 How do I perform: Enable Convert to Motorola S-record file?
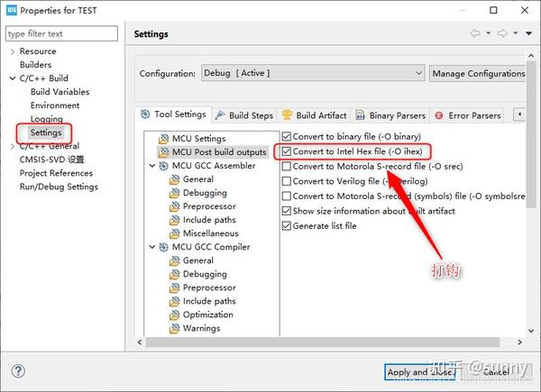[287, 167]
